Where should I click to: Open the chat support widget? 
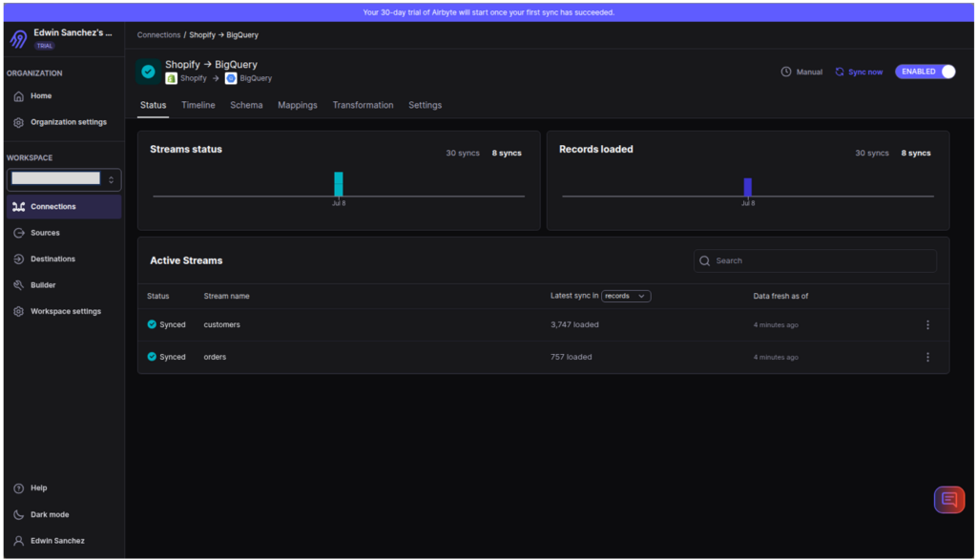tap(949, 500)
